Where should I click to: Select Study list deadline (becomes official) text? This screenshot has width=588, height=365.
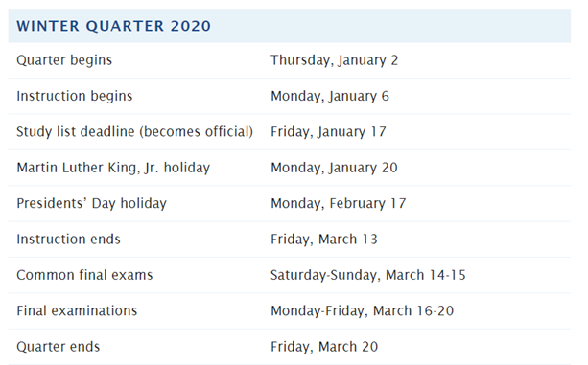(134, 132)
